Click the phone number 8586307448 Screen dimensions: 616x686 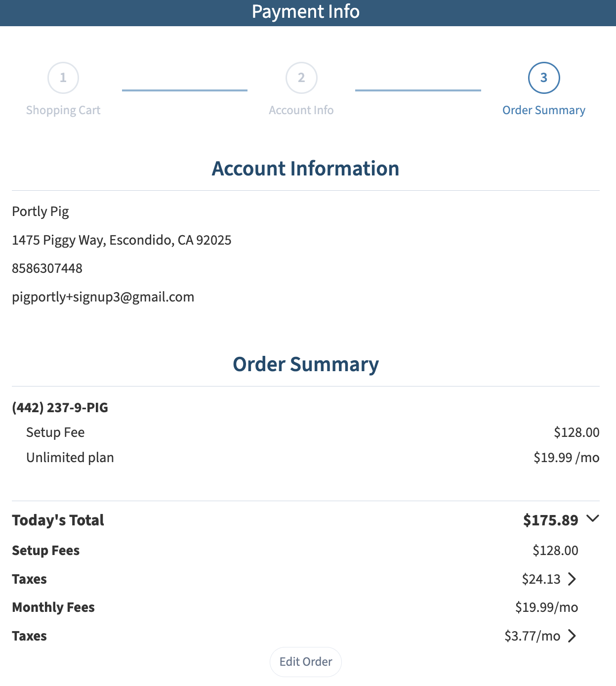coord(47,268)
